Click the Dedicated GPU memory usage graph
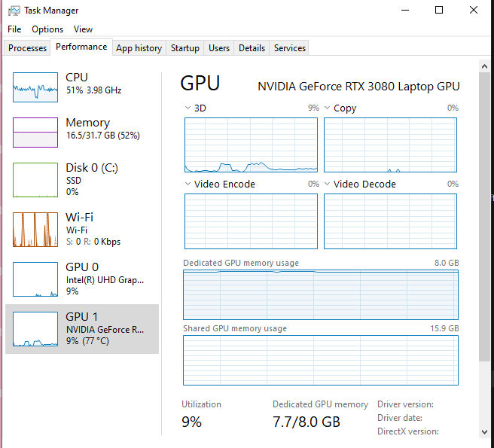The height and width of the screenshot is (448, 494). pyautogui.click(x=320, y=295)
